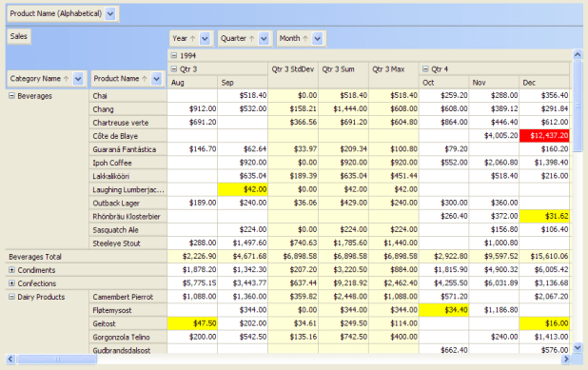Open the Year field filter dropdown
588x370 pixels.
point(205,38)
